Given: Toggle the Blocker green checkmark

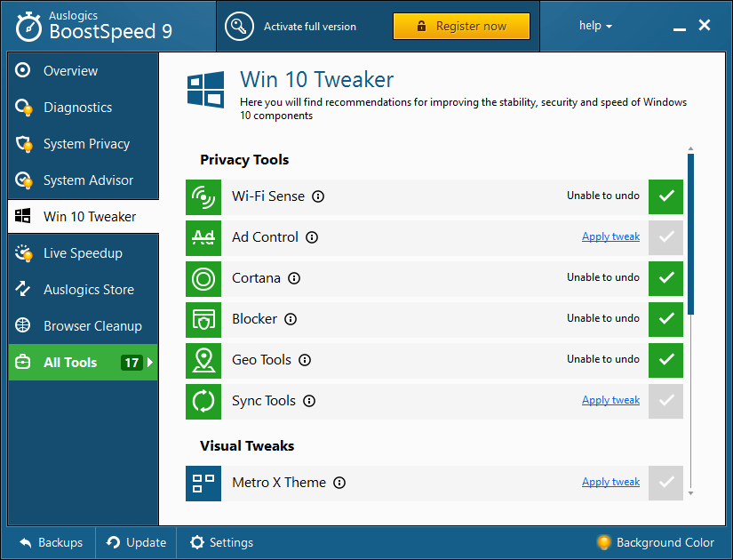Looking at the screenshot, I should [665, 319].
